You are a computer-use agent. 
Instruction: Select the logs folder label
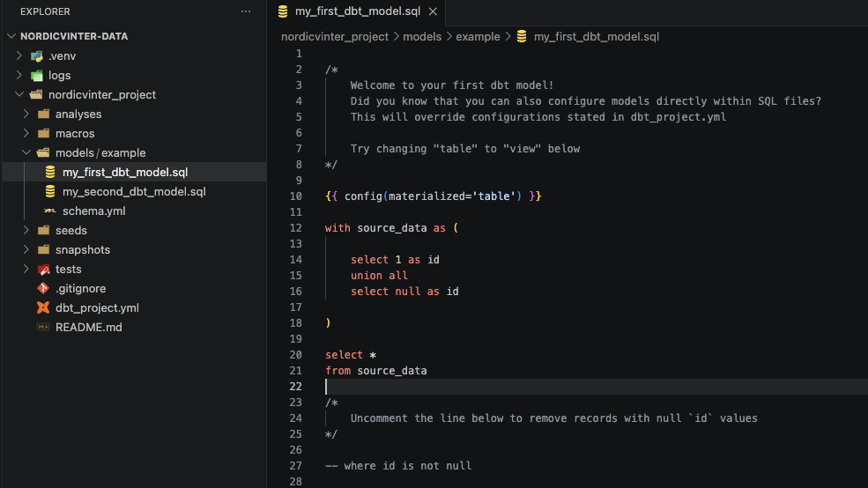(59, 75)
